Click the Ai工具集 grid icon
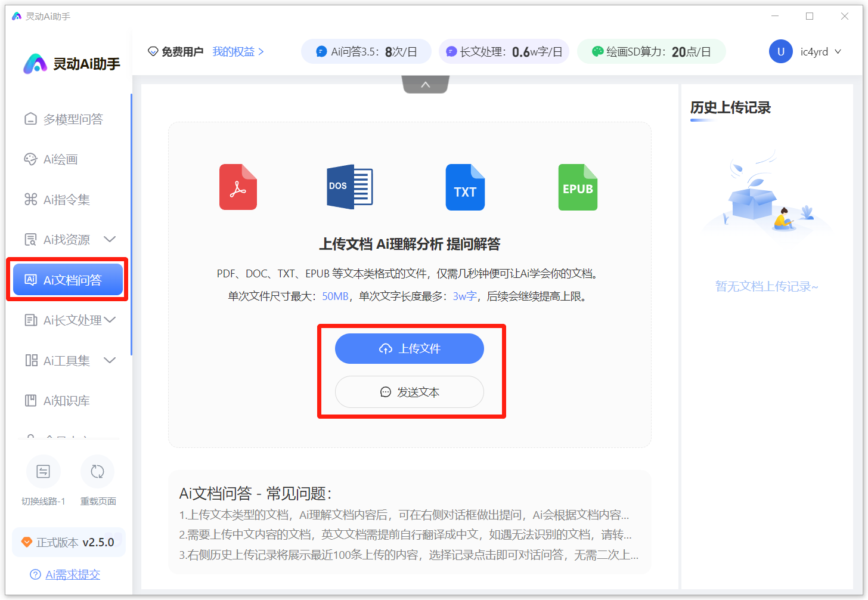This screenshot has width=868, height=600. point(31,360)
